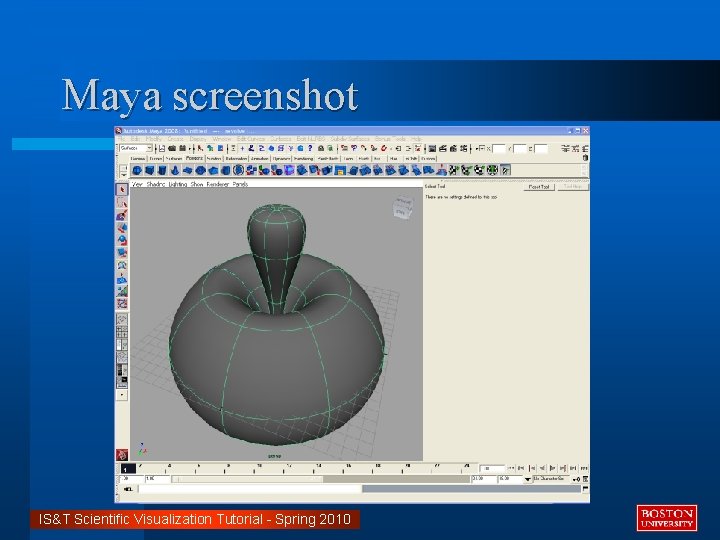Go to end of playback range
The image size is (720, 540).
[x=584, y=468]
